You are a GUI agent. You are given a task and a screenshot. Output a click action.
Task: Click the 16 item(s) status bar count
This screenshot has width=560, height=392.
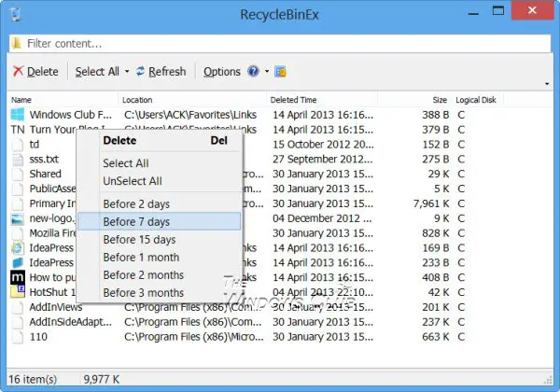33,379
